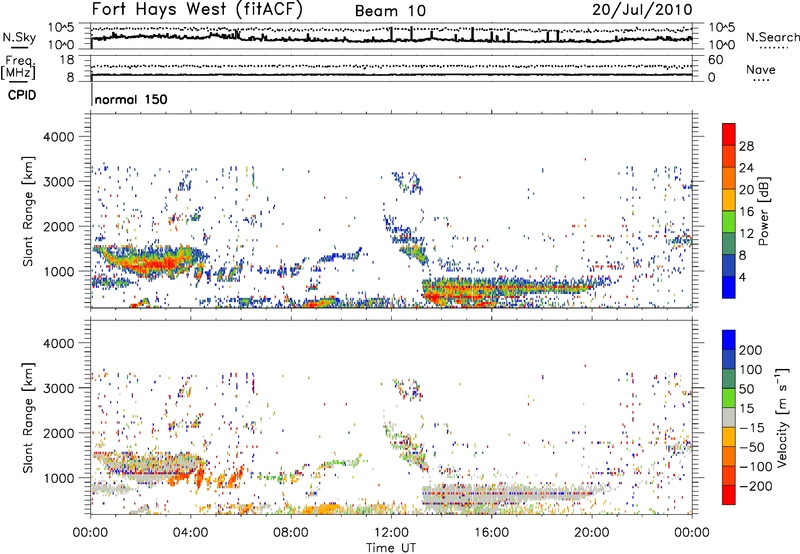The height and width of the screenshot is (554, 800).
Task: Click the 'Slant Range [km]' label of the velocity panel
Action: point(28,418)
